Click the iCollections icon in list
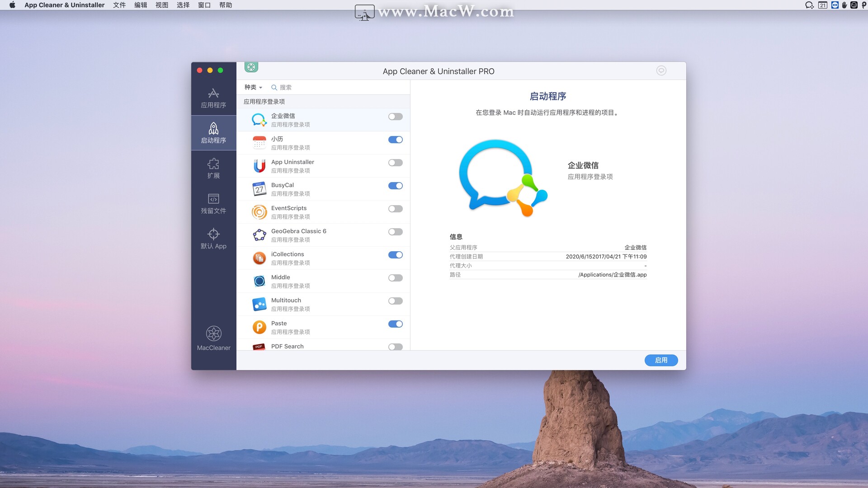 [x=259, y=258]
